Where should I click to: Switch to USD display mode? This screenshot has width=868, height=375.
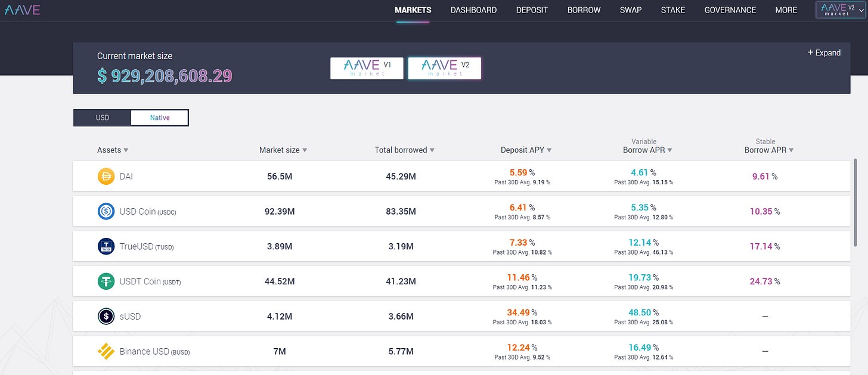103,117
